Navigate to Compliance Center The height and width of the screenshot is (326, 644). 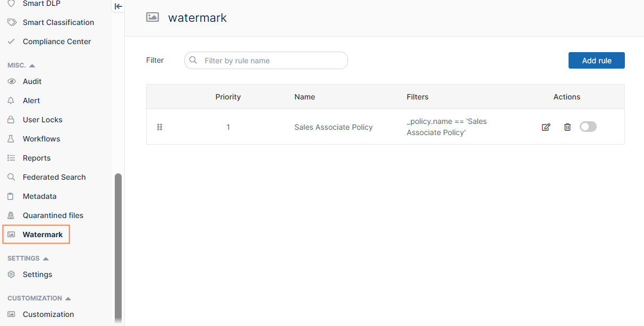(x=56, y=41)
